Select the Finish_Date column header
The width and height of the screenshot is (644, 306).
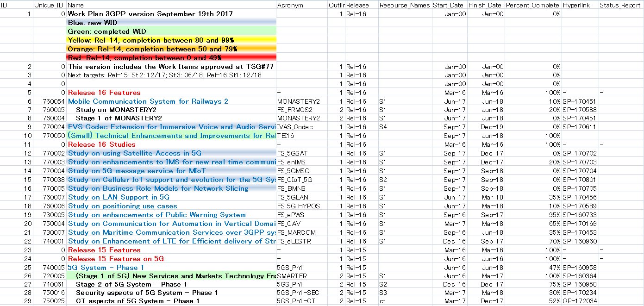(x=486, y=5)
